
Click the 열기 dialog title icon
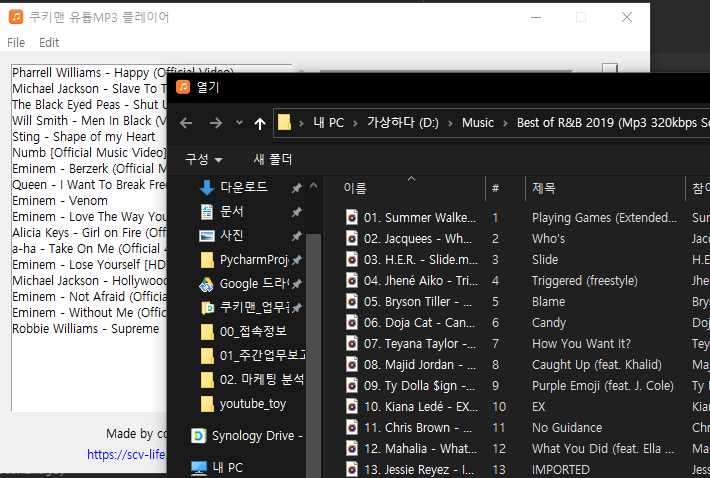[183, 87]
